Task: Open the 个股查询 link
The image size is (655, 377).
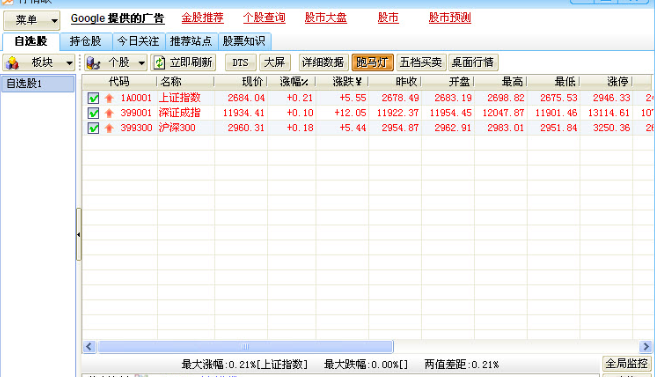Action: click(x=264, y=18)
